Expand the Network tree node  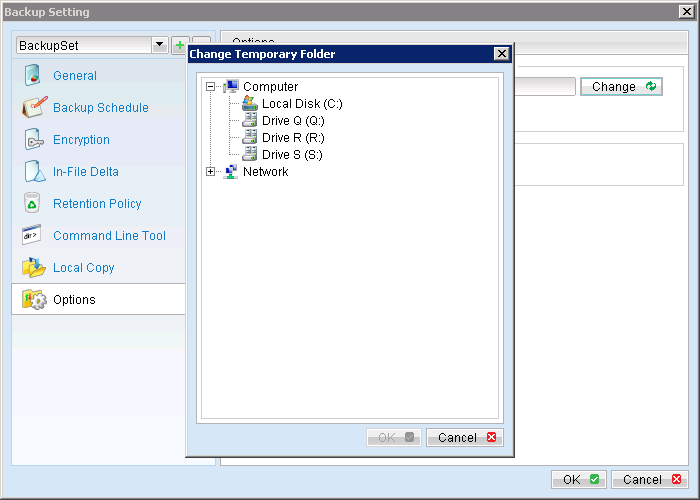click(x=210, y=172)
